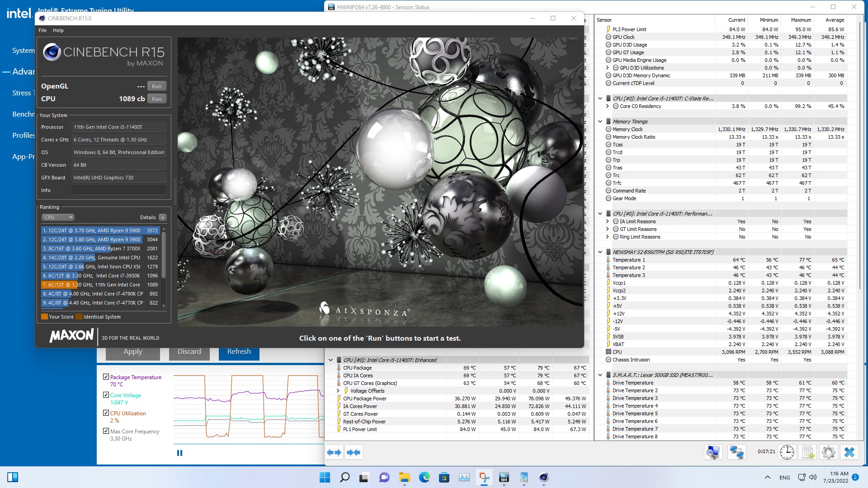Click HWiNFO shrink columns arrows icon
This screenshot has width=868, height=488.
tap(354, 452)
